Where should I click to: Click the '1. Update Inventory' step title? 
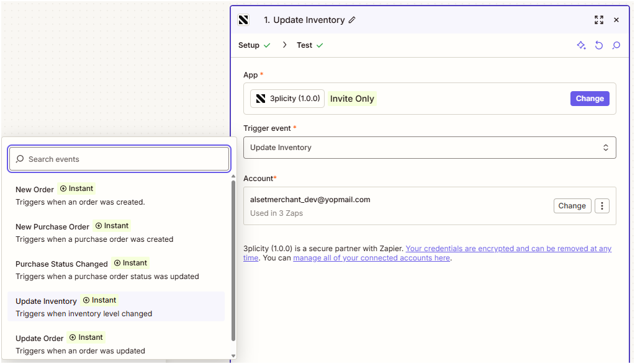(304, 20)
